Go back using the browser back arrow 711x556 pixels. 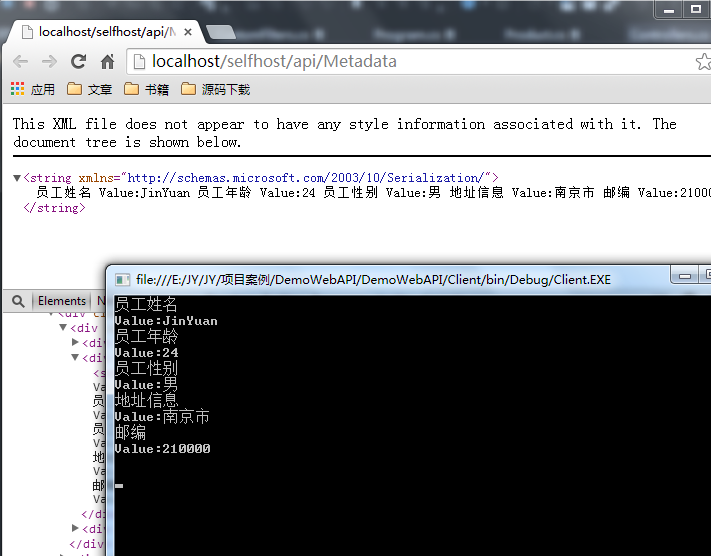click(20, 62)
